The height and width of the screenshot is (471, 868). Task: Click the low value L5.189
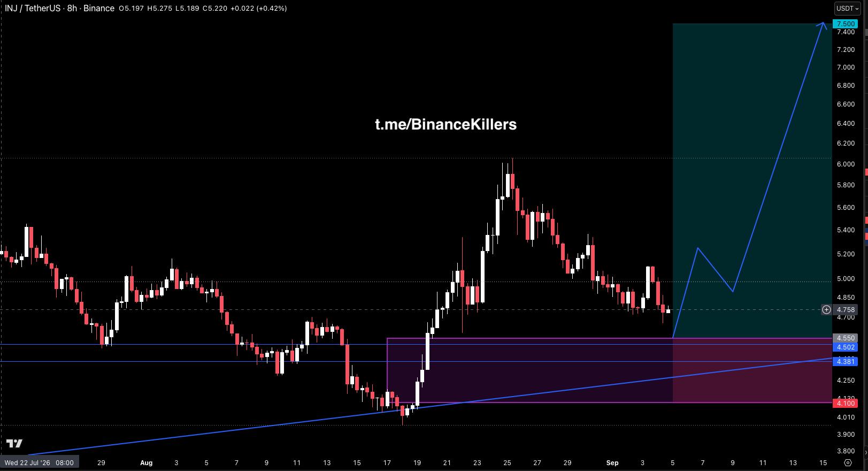[x=187, y=9]
